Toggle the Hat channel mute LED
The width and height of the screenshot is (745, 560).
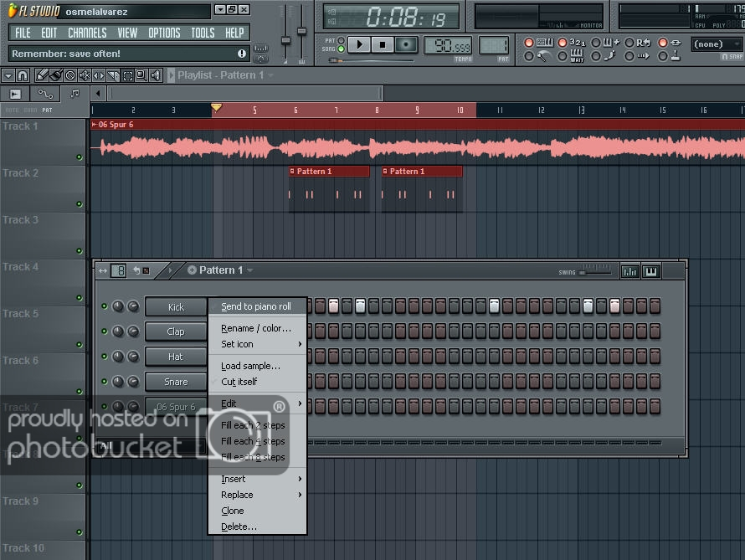(105, 357)
